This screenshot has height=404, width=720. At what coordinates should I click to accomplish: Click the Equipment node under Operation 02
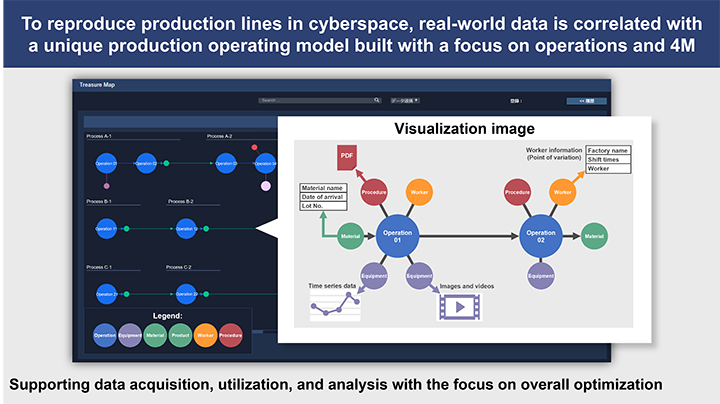541,276
